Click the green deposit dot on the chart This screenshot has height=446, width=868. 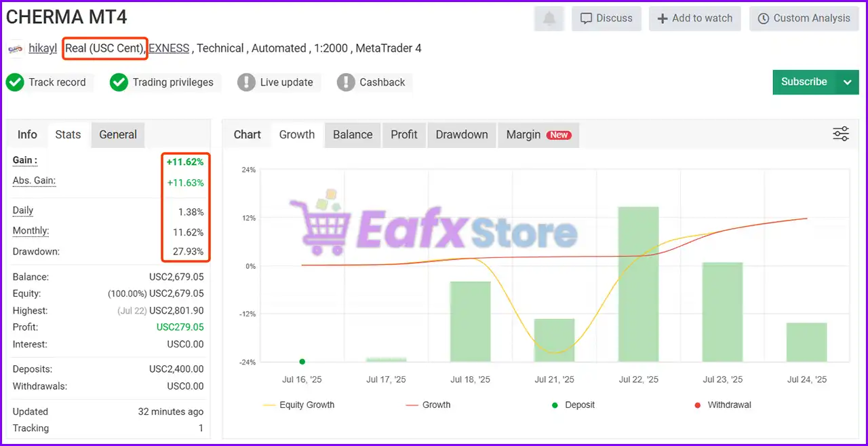pos(302,362)
